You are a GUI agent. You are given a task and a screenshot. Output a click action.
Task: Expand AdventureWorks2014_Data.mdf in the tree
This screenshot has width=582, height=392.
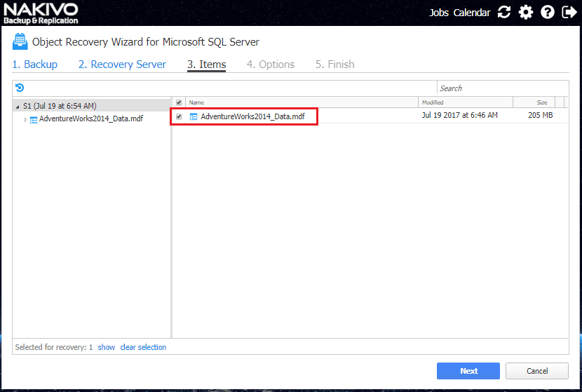pos(25,119)
